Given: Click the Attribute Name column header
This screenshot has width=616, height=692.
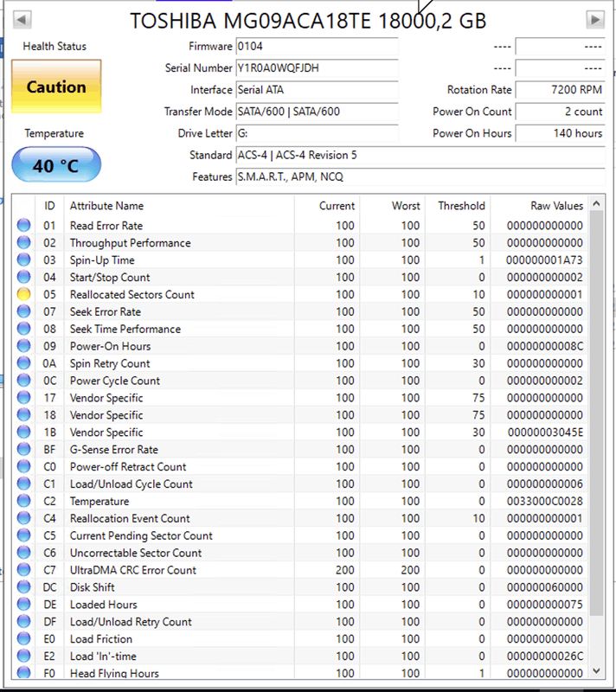Looking at the screenshot, I should [179, 206].
